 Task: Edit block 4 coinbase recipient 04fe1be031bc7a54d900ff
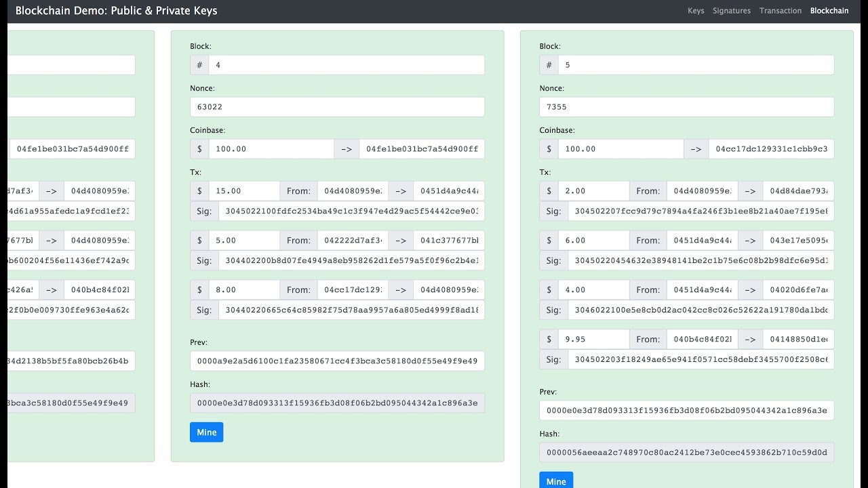(x=422, y=149)
